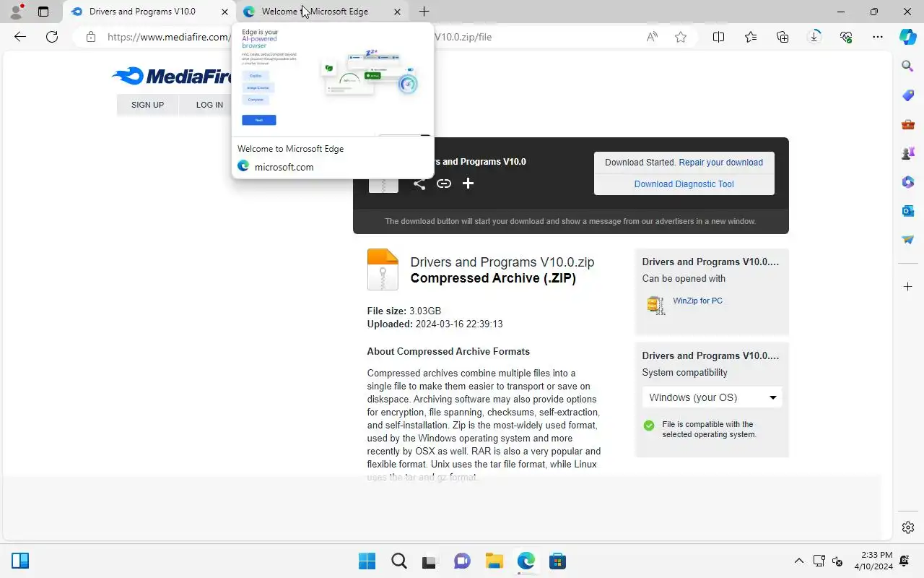Open sidebar Outlook icon
The width and height of the screenshot is (924, 578).
908,211
